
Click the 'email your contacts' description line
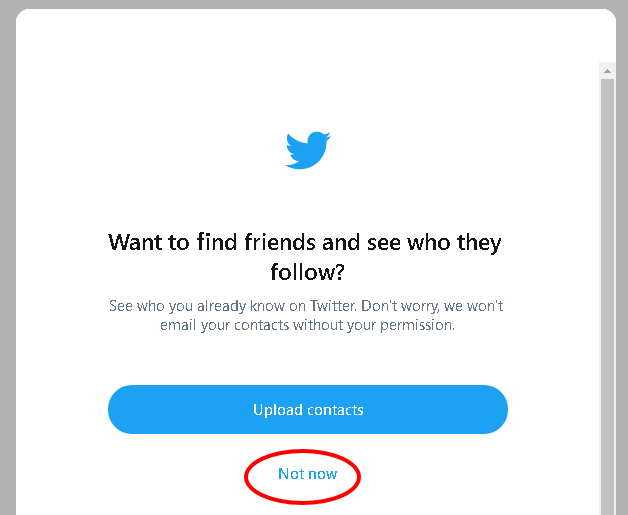pos(307,325)
